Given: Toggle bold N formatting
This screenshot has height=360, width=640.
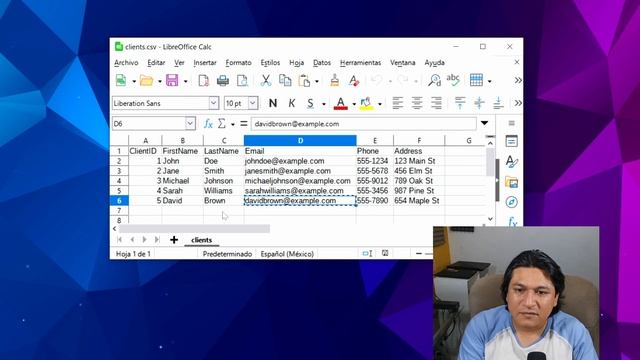Looking at the screenshot, I should tap(273, 103).
